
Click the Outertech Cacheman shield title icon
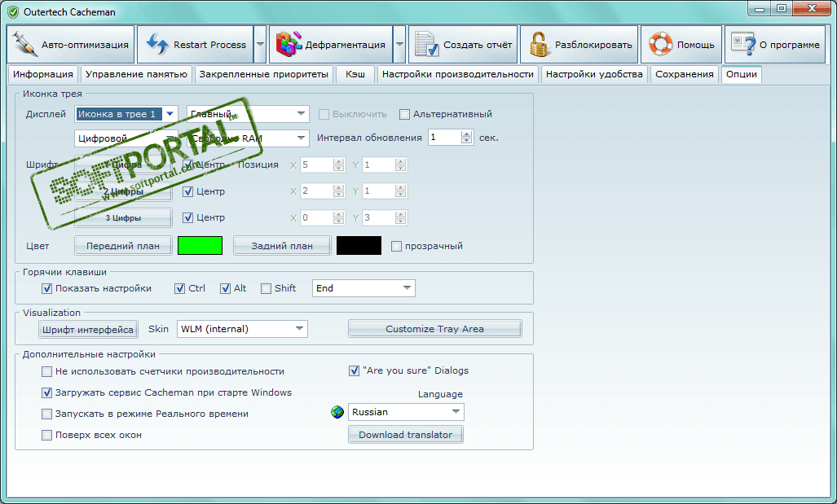pyautogui.click(x=13, y=11)
